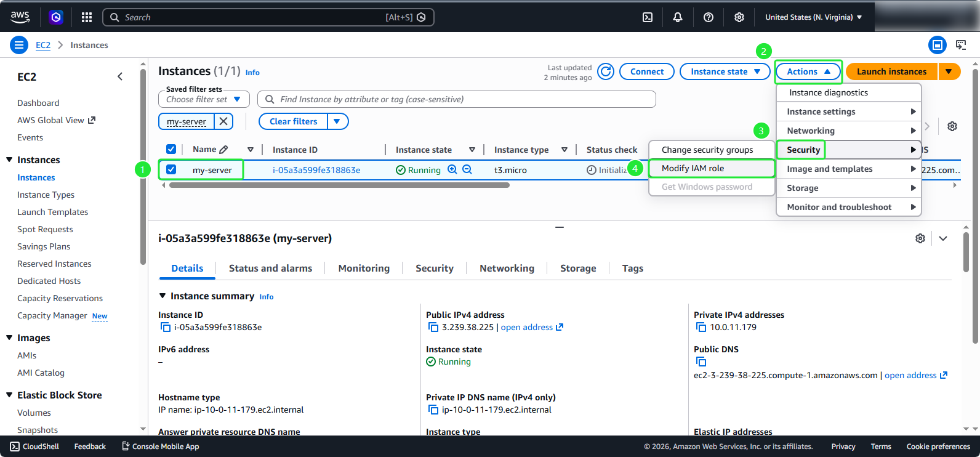Image resolution: width=980 pixels, height=457 pixels.
Task: Select Modify IAM role in the submenu
Action: click(712, 168)
